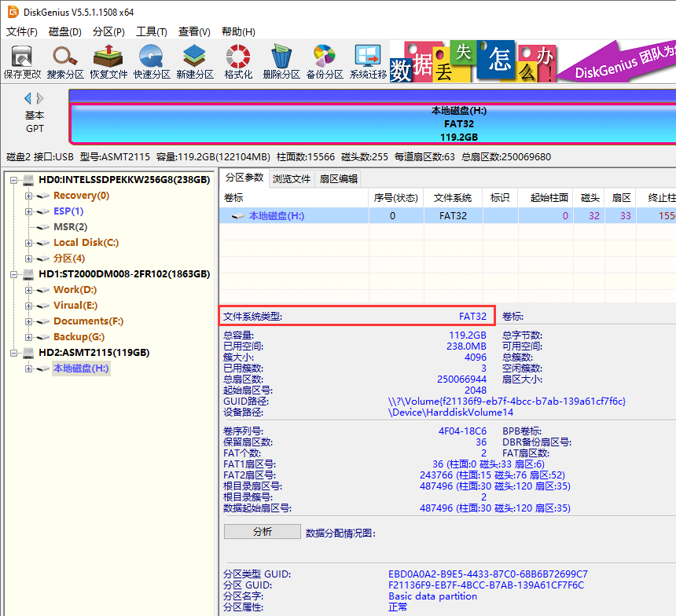Expand the Work(D:) partition node
Viewport: 676px width, 616px height.
click(28, 290)
